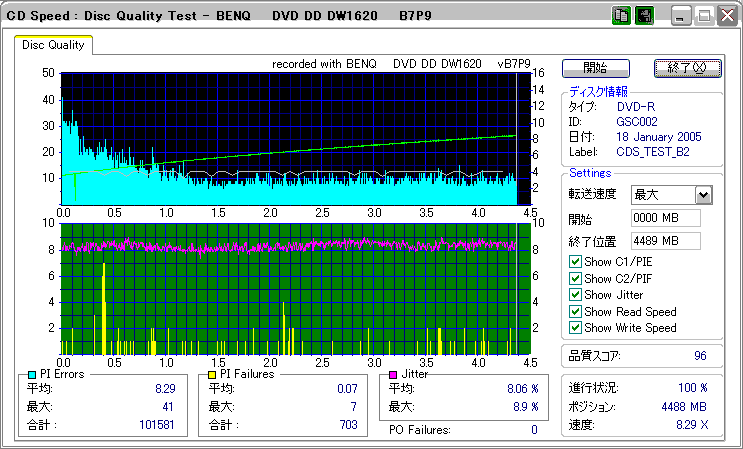
Task: Minimize the CD Speed window
Action: point(681,16)
